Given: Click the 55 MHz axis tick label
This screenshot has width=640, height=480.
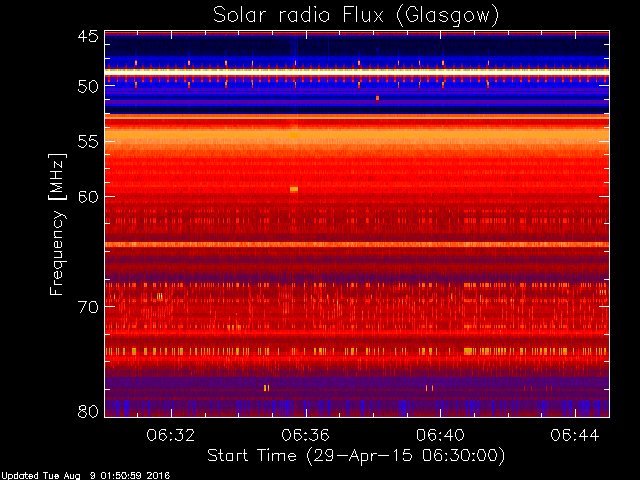Looking at the screenshot, I should (x=88, y=142).
